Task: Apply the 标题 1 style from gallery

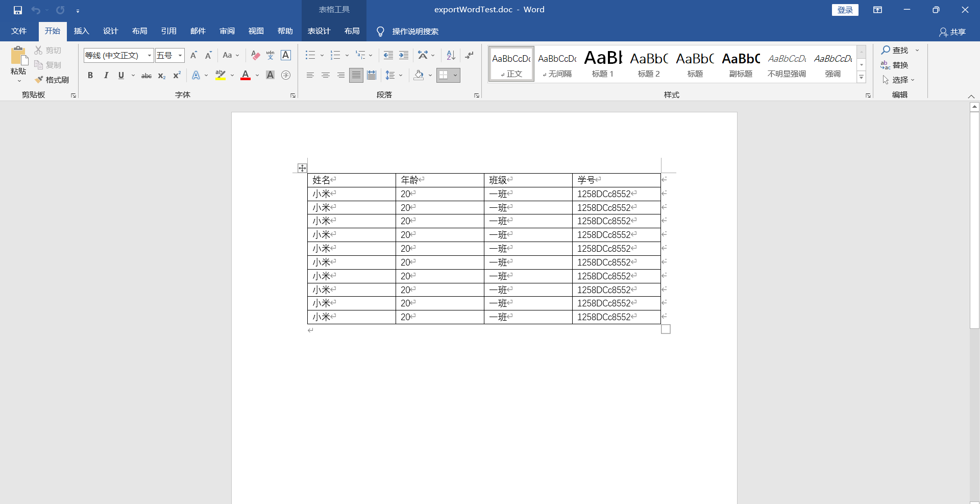Action: click(602, 62)
